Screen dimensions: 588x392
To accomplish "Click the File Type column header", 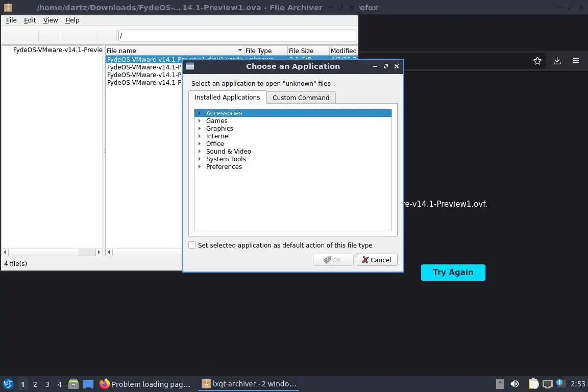I will click(x=265, y=51).
